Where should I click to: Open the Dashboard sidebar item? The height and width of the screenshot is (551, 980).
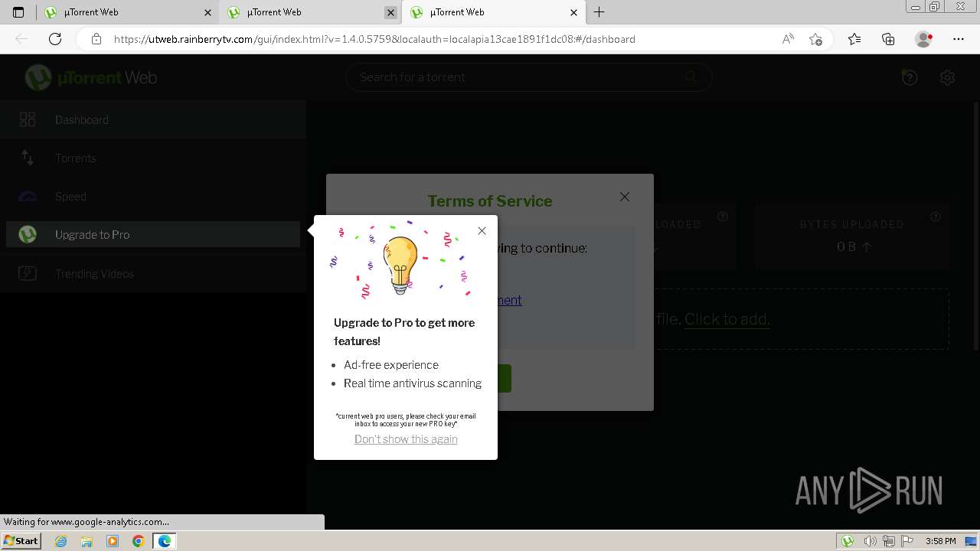[153, 120]
